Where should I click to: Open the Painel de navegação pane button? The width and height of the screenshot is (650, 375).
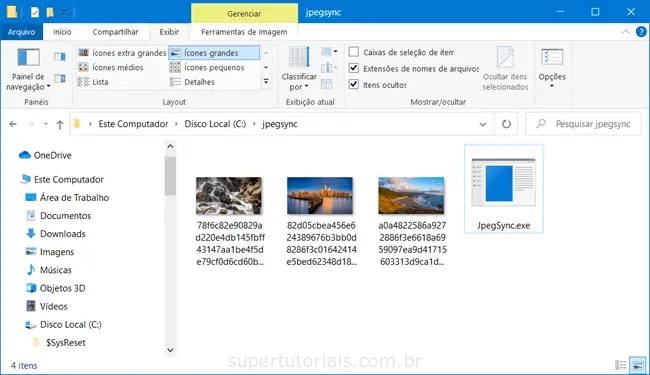pyautogui.click(x=28, y=69)
